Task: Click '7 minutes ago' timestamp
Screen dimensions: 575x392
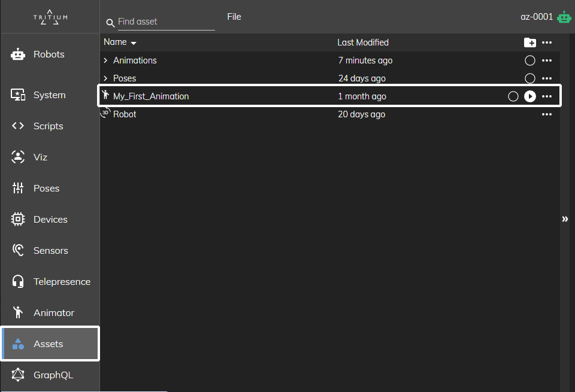Action: 365,60
